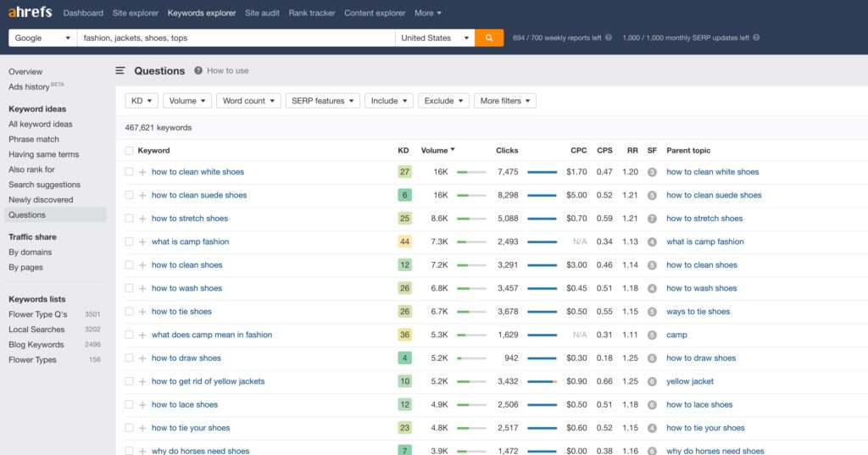Image resolution: width=868 pixels, height=455 pixels.
Task: Tick checkbox for 'how to stretch shoes'
Action: click(x=129, y=218)
